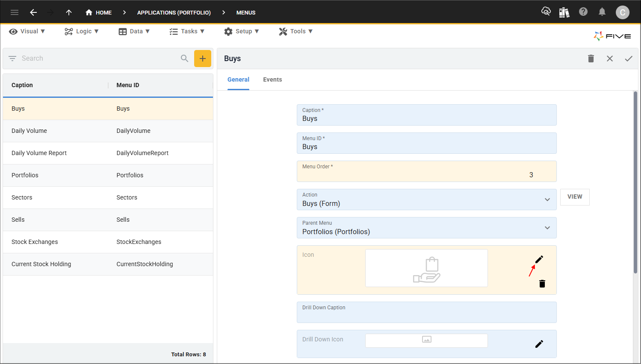641x364 pixels.
Task: Go back using the left arrow
Action: tap(33, 12)
